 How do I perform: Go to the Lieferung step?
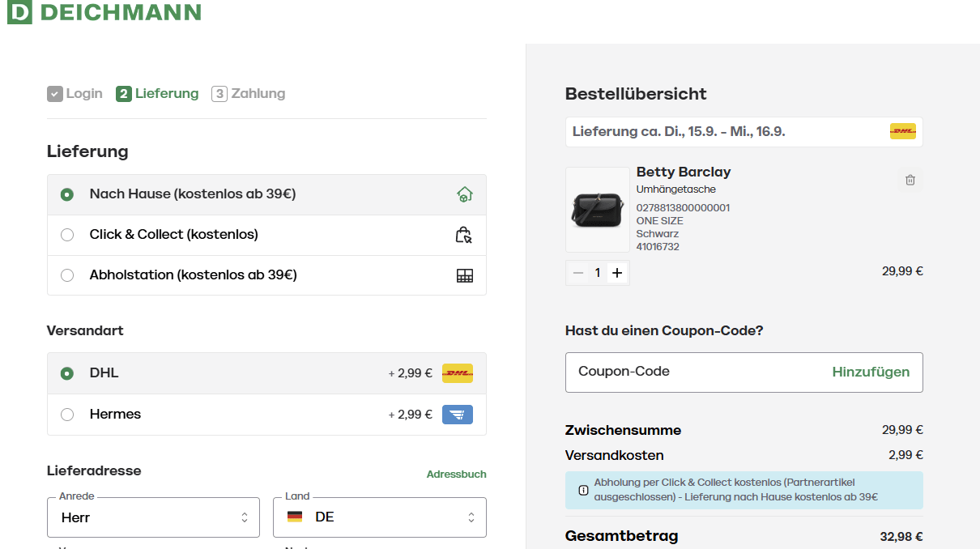157,94
